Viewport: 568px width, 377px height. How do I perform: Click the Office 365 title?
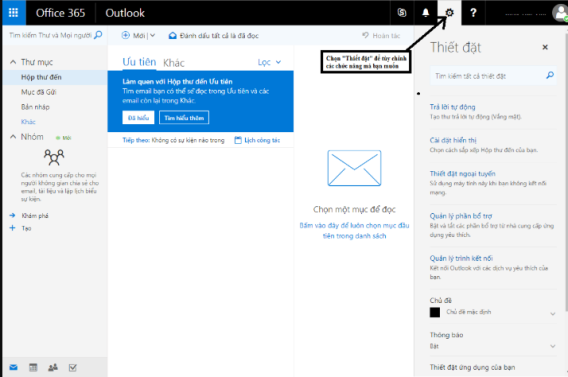tap(60, 13)
